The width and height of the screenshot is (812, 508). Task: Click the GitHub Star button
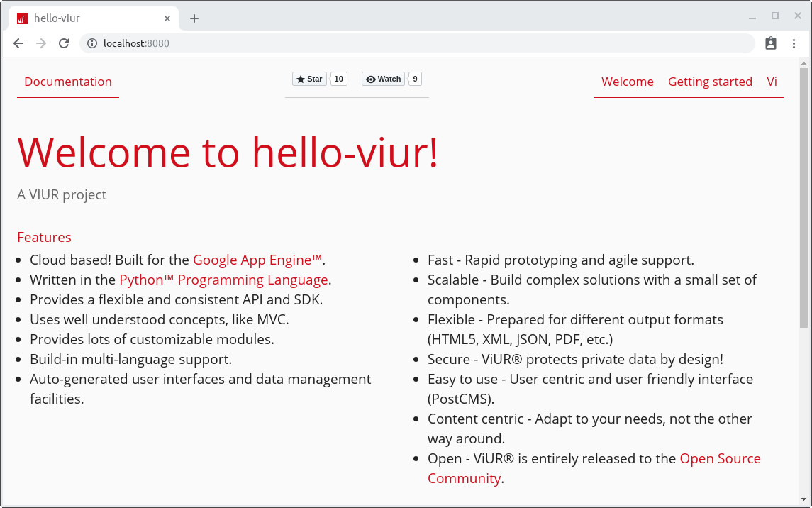point(309,79)
